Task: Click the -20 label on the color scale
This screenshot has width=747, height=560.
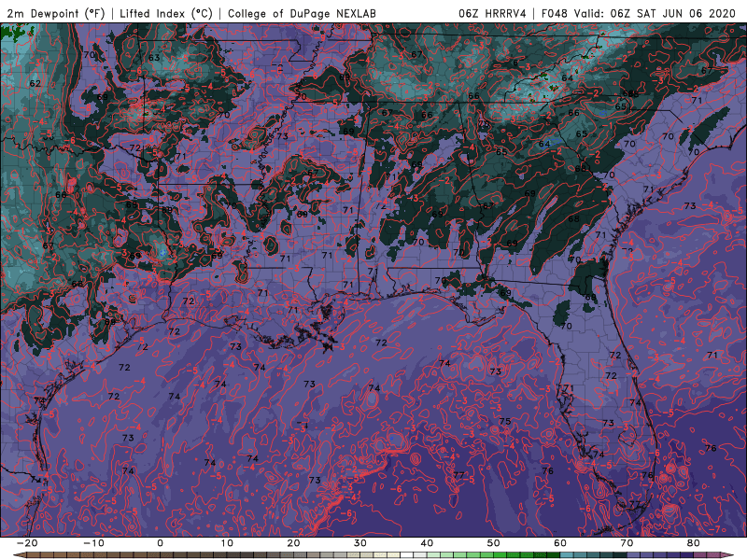Action: tap(27, 543)
